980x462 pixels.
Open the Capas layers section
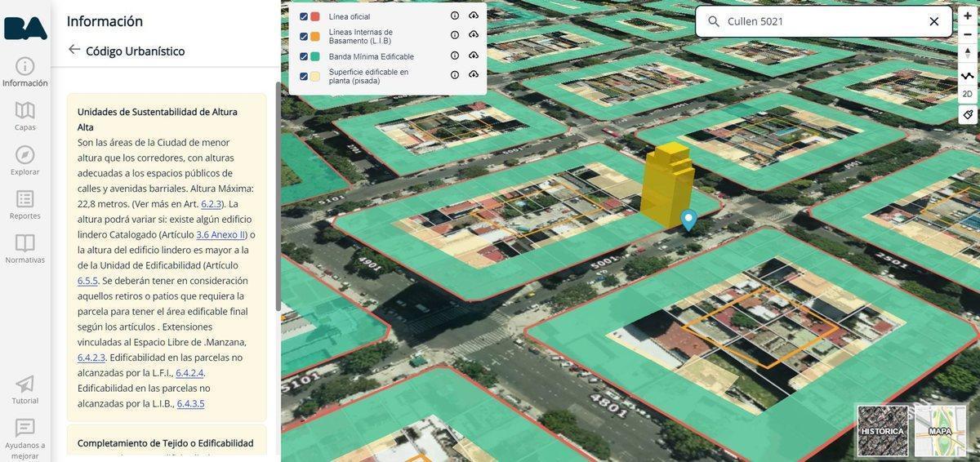25,116
